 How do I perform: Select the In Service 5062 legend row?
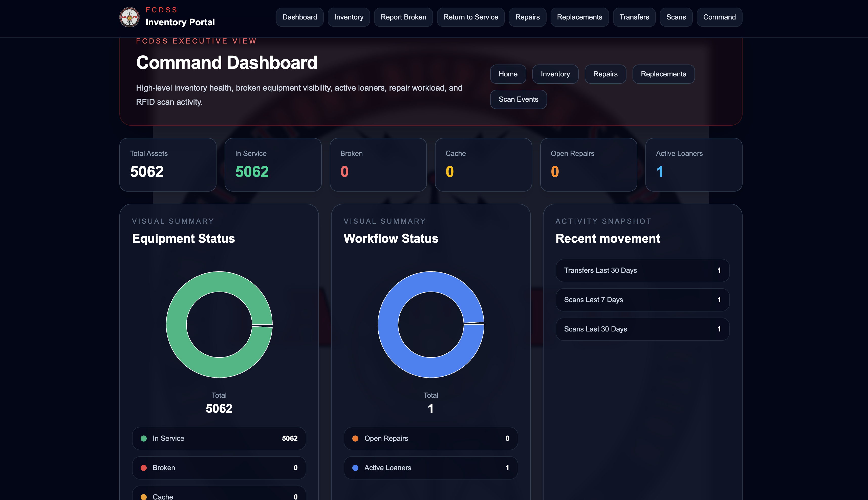[x=219, y=439]
